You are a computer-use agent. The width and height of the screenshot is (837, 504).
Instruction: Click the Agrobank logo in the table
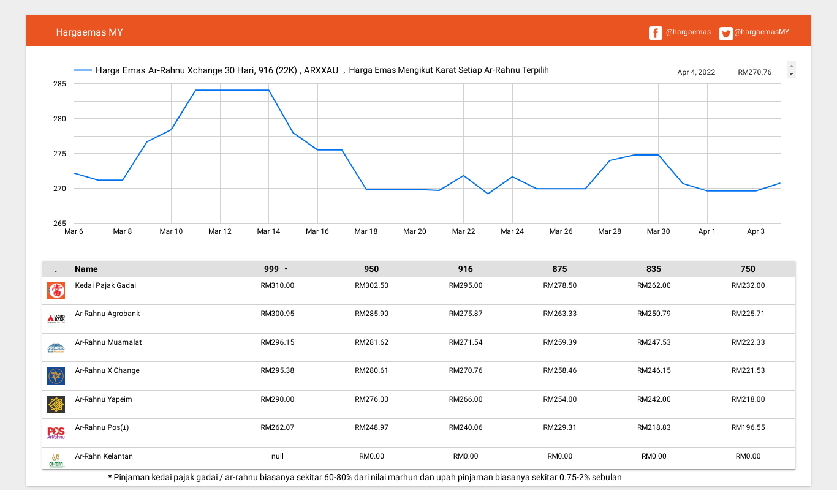[x=56, y=318]
